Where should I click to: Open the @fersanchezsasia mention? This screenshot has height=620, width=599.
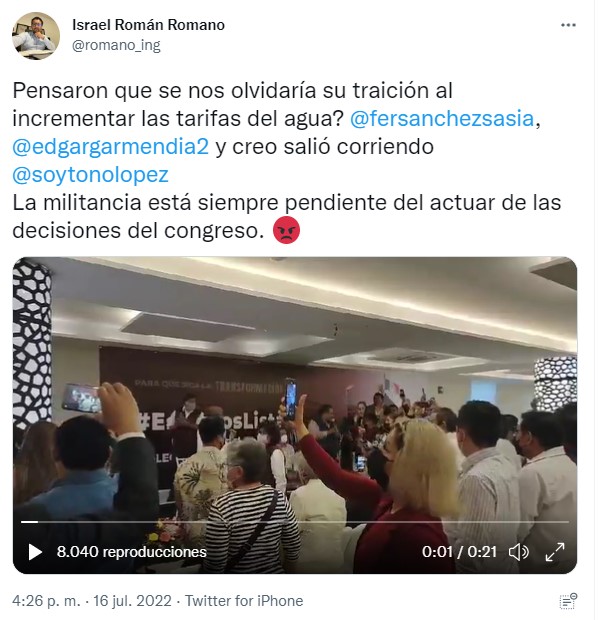pyautogui.click(x=442, y=119)
